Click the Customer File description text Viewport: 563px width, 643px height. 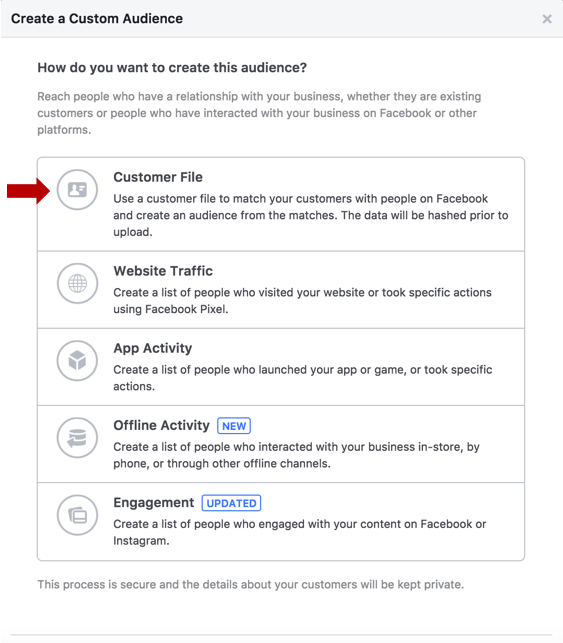click(x=311, y=215)
